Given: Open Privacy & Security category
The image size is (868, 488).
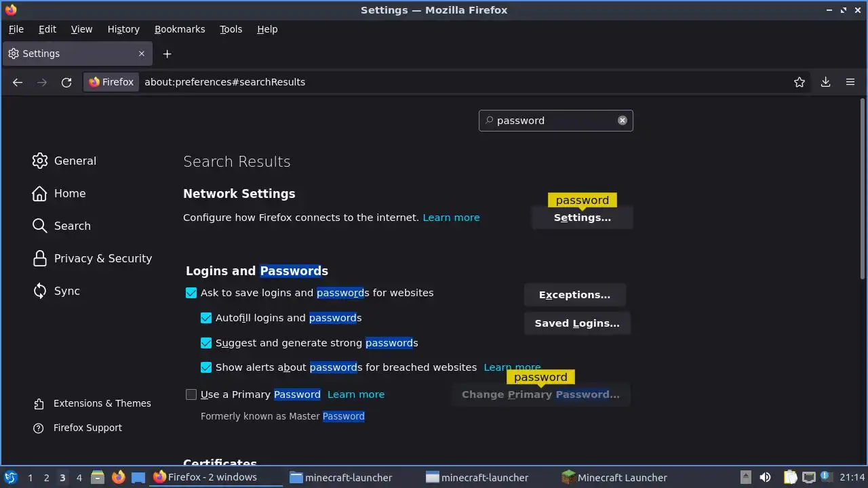Looking at the screenshot, I should tap(92, 258).
